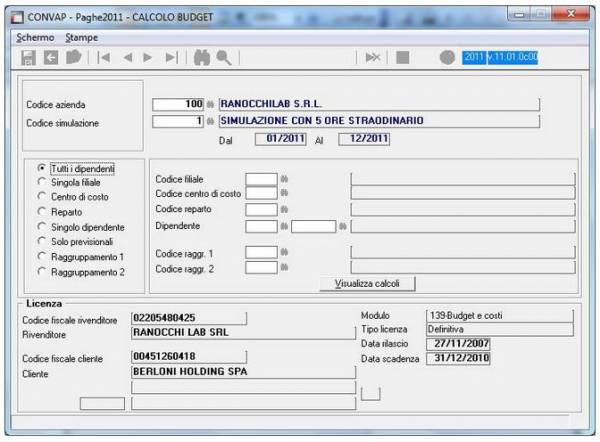The image size is (600, 442).
Task: Click Data scadenza value 31/12/2010
Action: coord(458,359)
